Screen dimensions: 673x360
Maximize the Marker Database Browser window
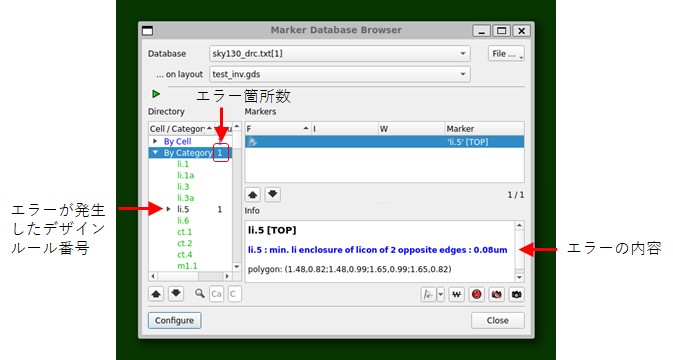tap(501, 31)
